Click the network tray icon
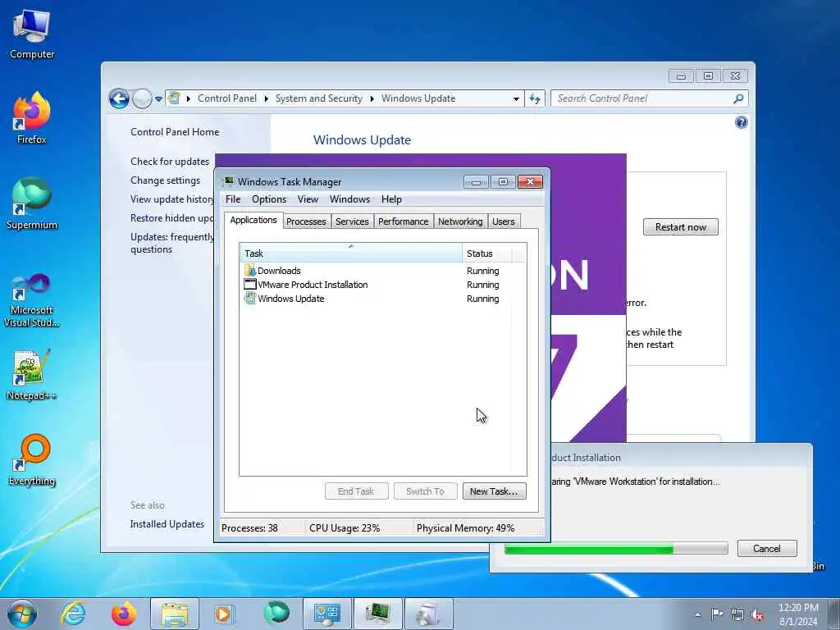This screenshot has width=840, height=630. (737, 614)
